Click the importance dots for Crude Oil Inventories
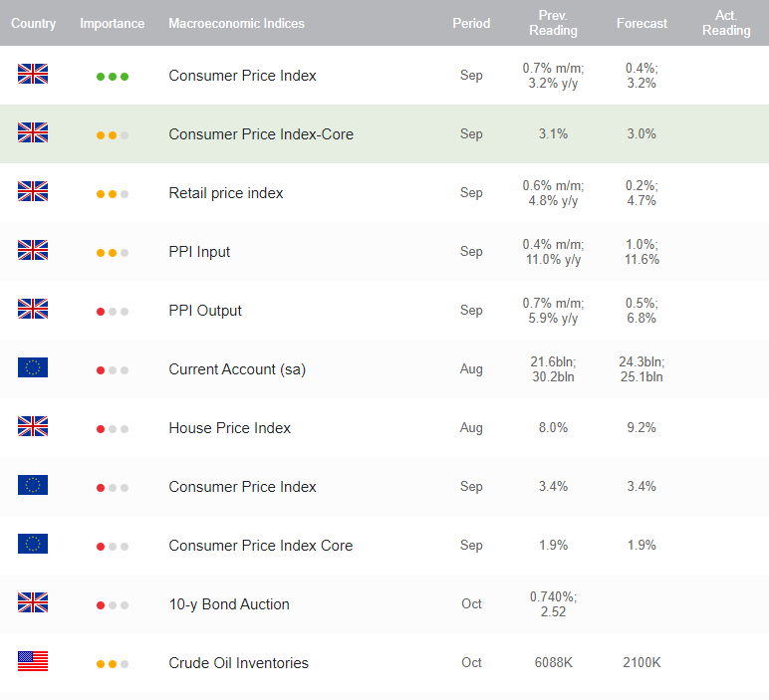The image size is (769, 700). click(113, 664)
